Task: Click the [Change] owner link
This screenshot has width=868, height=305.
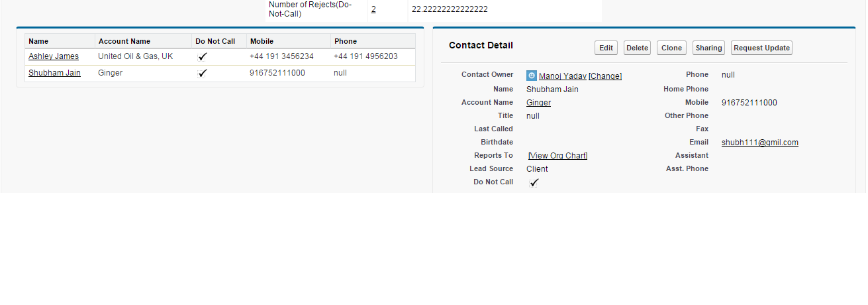Action: point(605,76)
